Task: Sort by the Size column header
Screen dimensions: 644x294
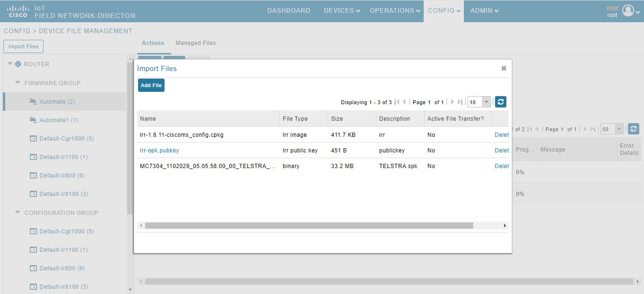Action: click(352, 119)
